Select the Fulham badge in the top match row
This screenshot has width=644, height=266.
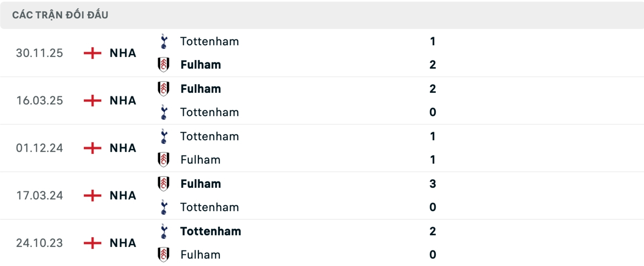pyautogui.click(x=164, y=64)
